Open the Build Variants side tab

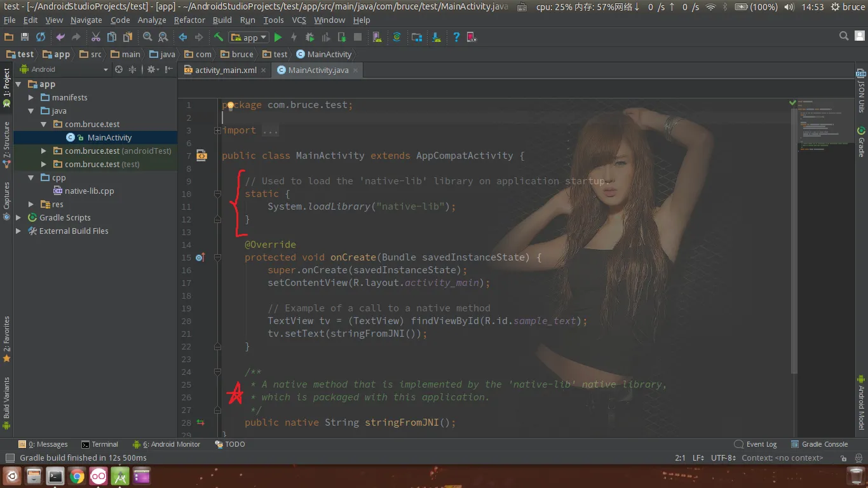coord(6,403)
